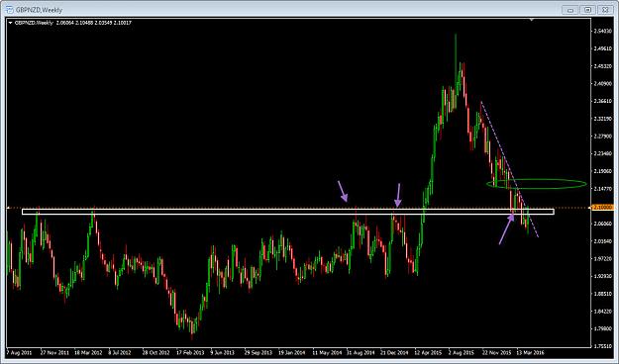Click the 1.97220 price axis label
The height and width of the screenshot is (364, 619).
pyautogui.click(x=602, y=259)
